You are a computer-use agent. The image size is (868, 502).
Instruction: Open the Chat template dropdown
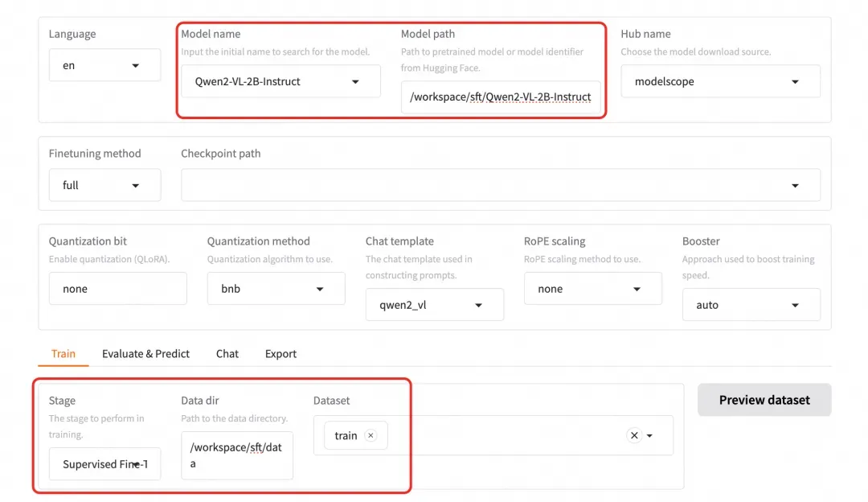[478, 305]
